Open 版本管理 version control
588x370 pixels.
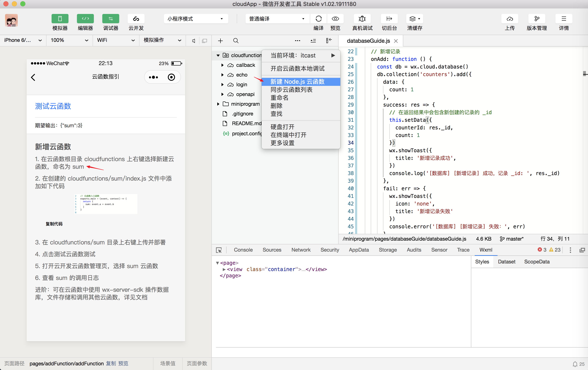pos(537,19)
